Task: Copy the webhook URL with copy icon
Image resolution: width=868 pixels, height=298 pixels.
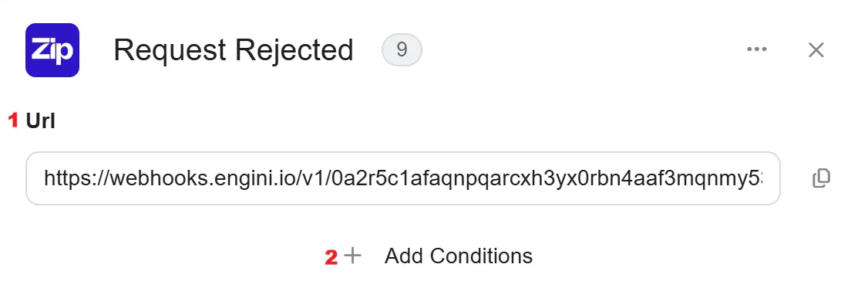Action: click(822, 178)
